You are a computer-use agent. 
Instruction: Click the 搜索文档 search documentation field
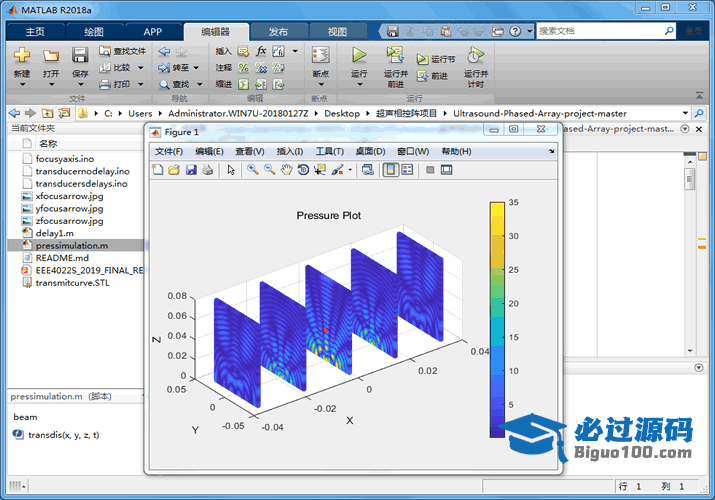point(600,31)
